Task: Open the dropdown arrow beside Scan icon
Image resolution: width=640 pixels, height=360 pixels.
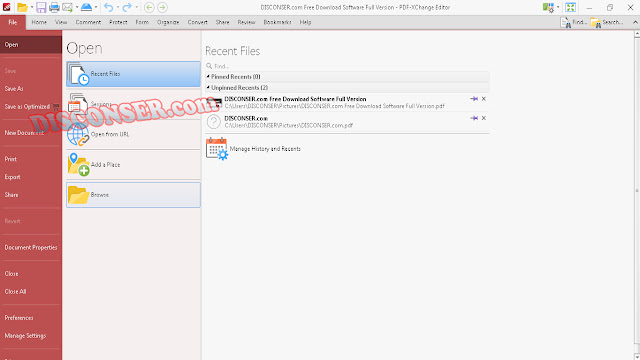Action: pyautogui.click(x=96, y=7)
